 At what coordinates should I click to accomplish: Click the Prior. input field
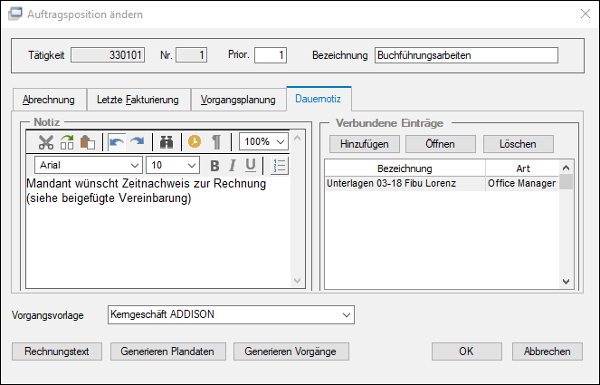tap(271, 55)
